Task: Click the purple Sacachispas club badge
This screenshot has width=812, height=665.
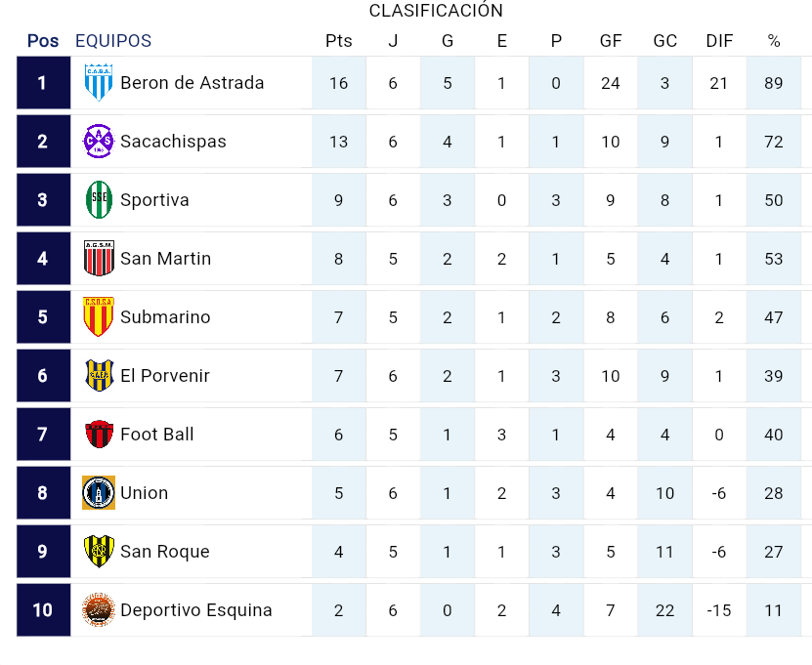Action: 99,142
